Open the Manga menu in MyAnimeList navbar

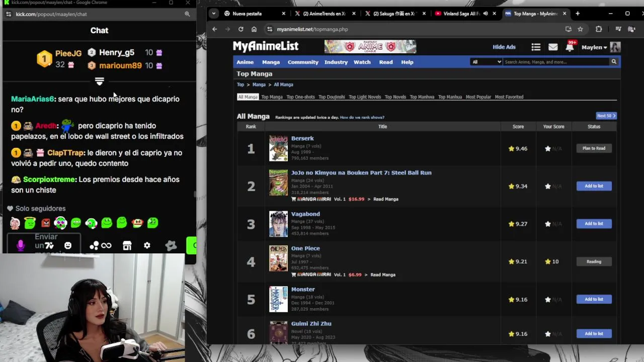pos(271,62)
